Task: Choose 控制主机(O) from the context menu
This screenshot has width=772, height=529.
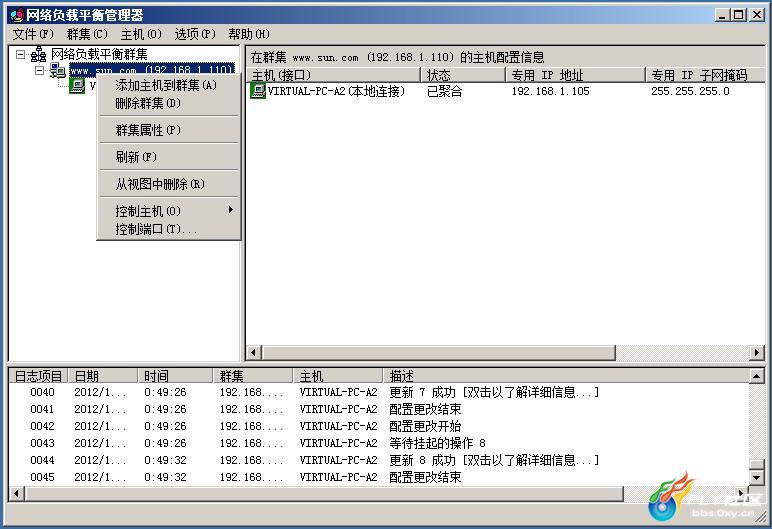Action: point(168,211)
